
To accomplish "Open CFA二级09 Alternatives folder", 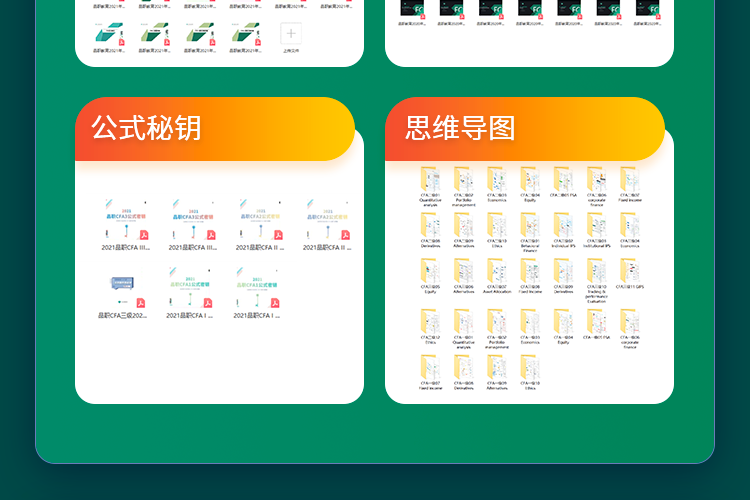I will [x=463, y=230].
